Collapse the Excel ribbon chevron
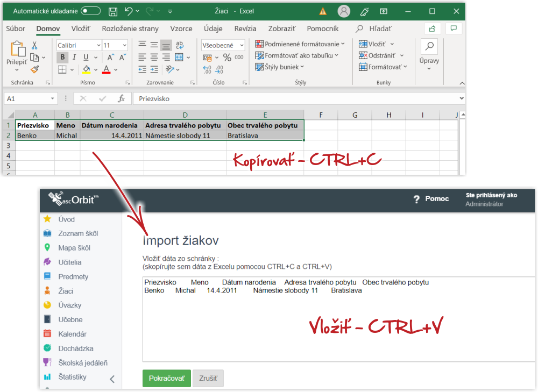Image resolution: width=538 pixels, height=392 pixels. point(462,83)
